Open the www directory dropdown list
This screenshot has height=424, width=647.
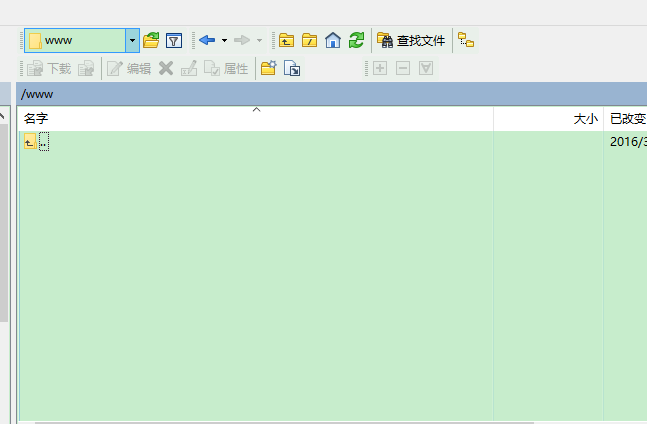[132, 41]
